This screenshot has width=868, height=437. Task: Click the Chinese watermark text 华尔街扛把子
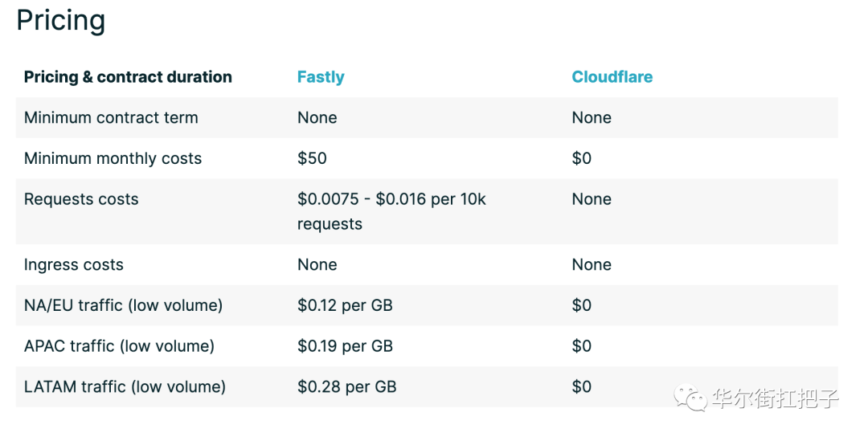pyautogui.click(x=776, y=398)
